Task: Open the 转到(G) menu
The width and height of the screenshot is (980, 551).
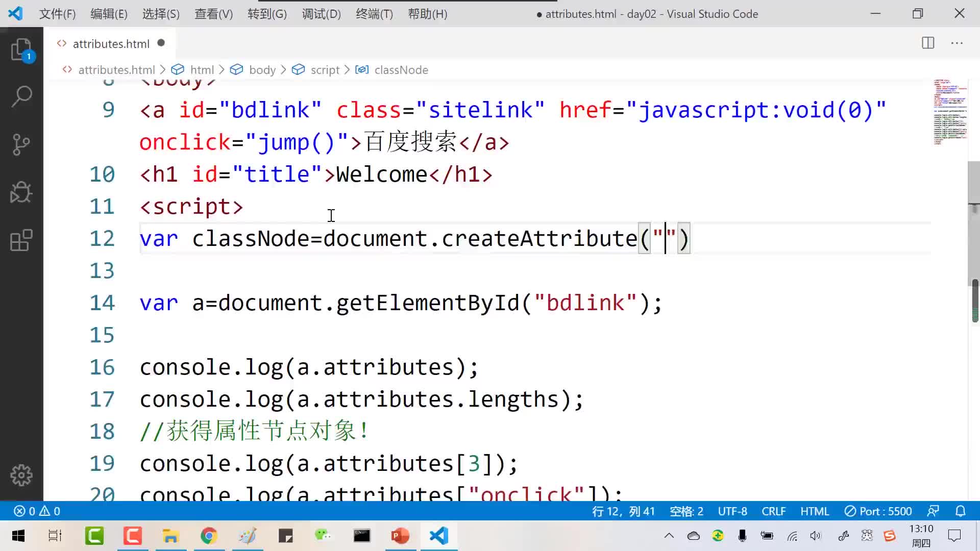Action: point(267,14)
